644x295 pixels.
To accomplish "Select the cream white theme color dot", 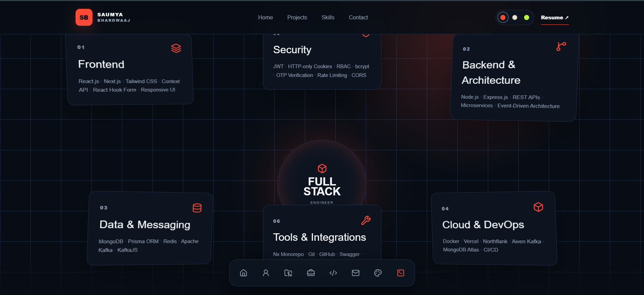I will point(515,17).
